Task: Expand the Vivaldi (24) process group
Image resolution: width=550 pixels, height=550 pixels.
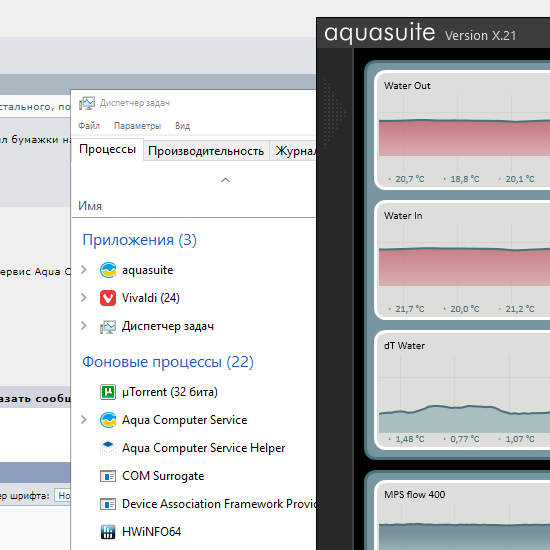Action: 83,298
